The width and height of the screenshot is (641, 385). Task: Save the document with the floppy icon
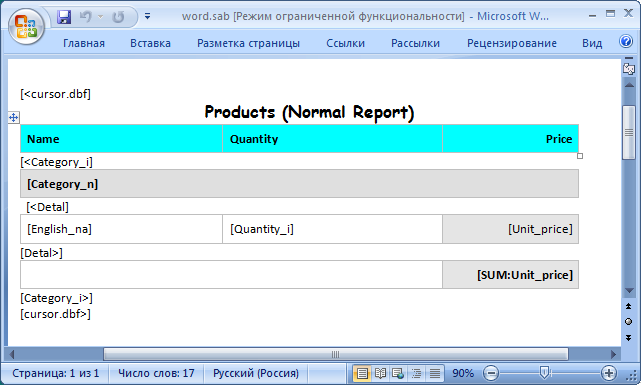tap(64, 17)
